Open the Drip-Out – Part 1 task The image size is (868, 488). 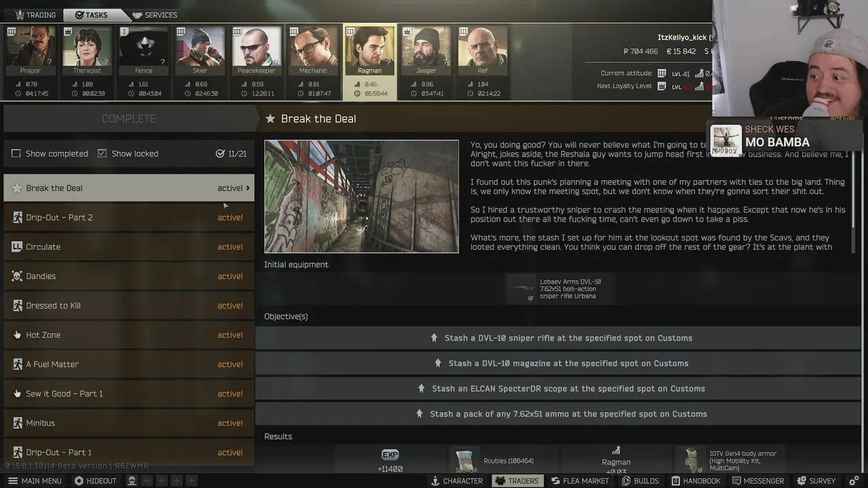129,452
